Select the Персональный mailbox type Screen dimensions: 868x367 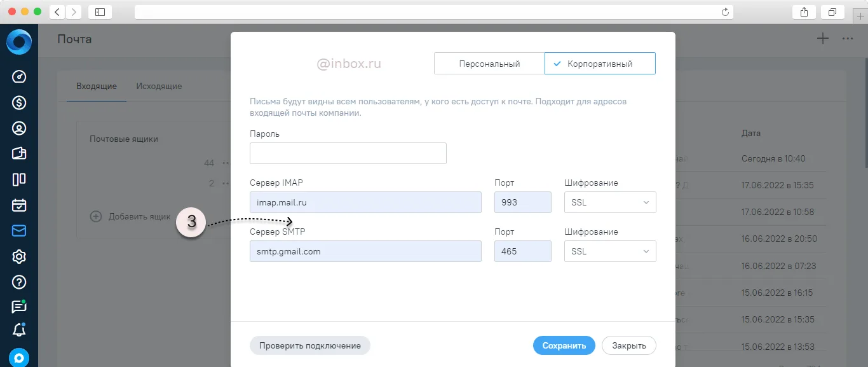(489, 64)
